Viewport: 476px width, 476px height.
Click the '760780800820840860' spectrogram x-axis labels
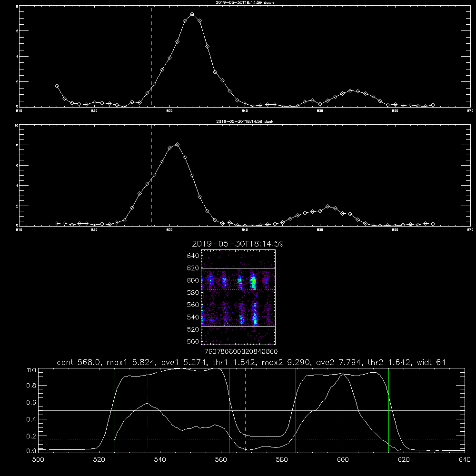pos(241,352)
